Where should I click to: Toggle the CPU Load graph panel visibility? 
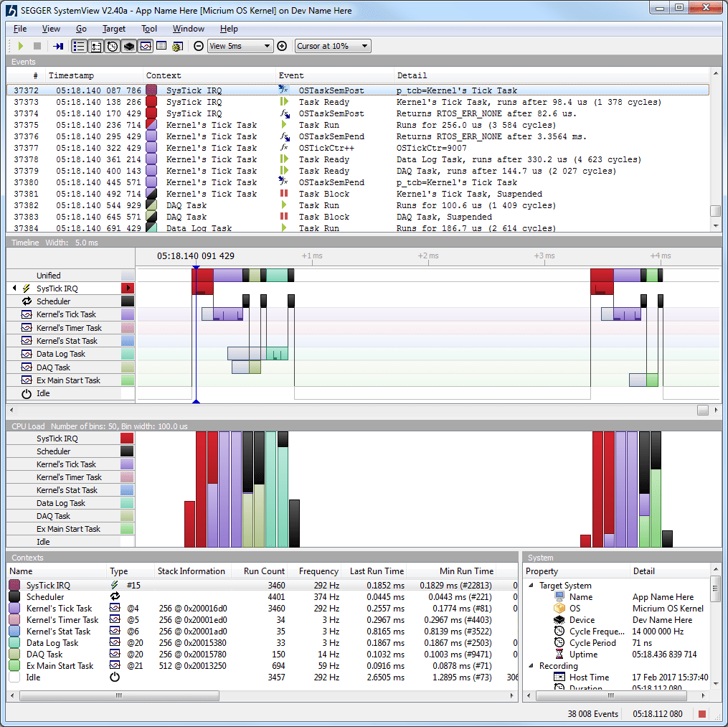click(127, 46)
